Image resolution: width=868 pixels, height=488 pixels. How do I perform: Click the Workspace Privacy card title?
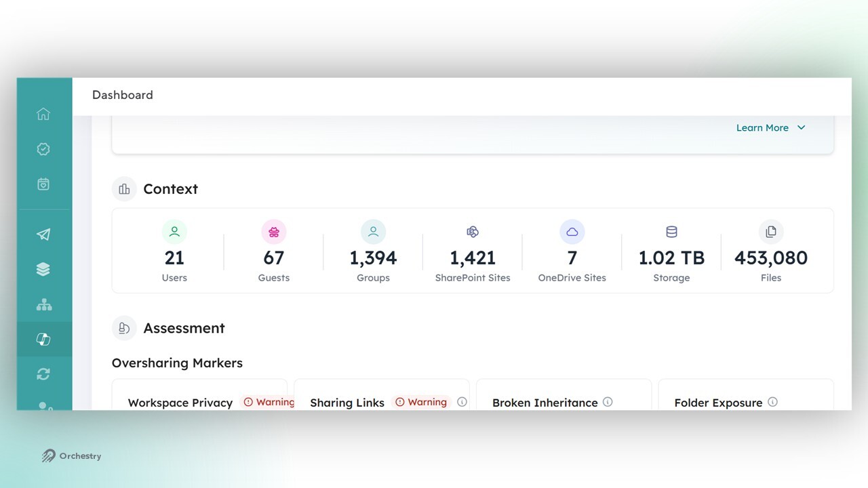point(180,403)
